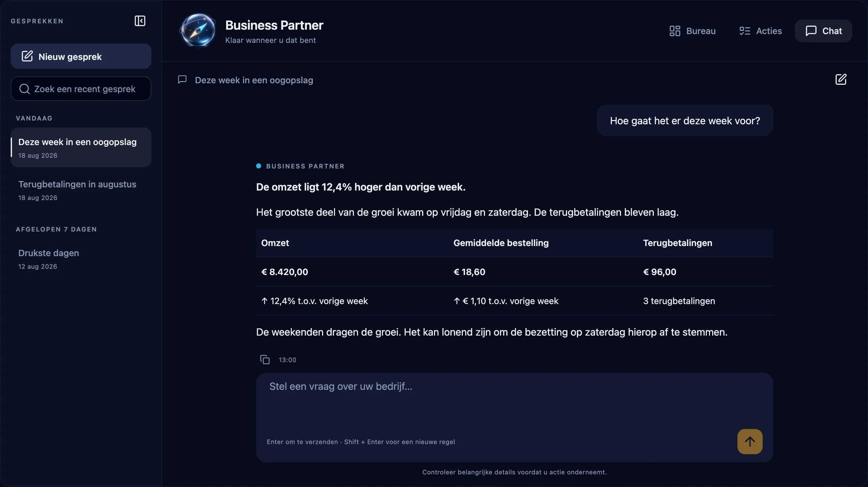Open the Bureau tab
Image resolution: width=868 pixels, height=487 pixels.
point(692,31)
